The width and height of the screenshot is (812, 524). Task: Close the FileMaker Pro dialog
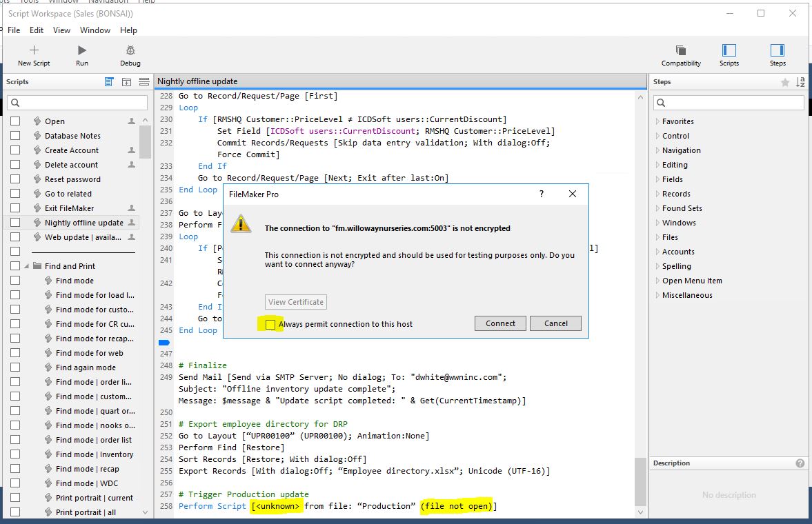click(x=572, y=194)
